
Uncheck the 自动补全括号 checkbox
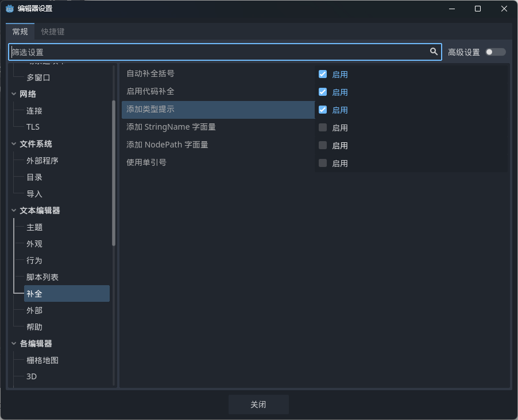(323, 74)
